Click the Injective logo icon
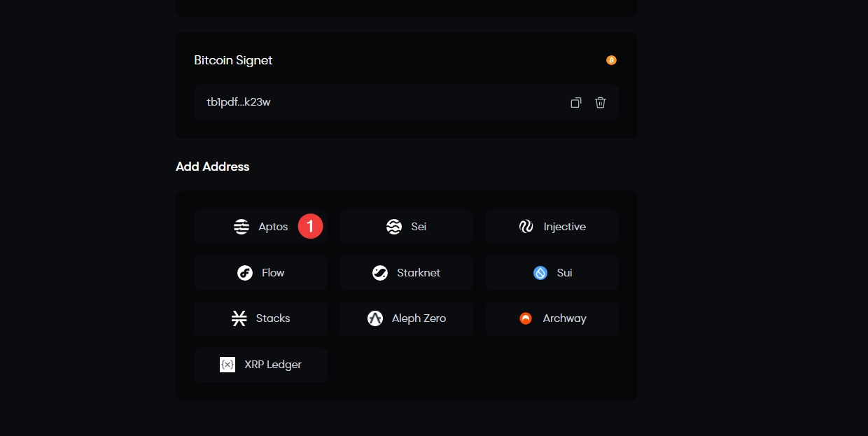The width and height of the screenshot is (868, 436). 526,227
